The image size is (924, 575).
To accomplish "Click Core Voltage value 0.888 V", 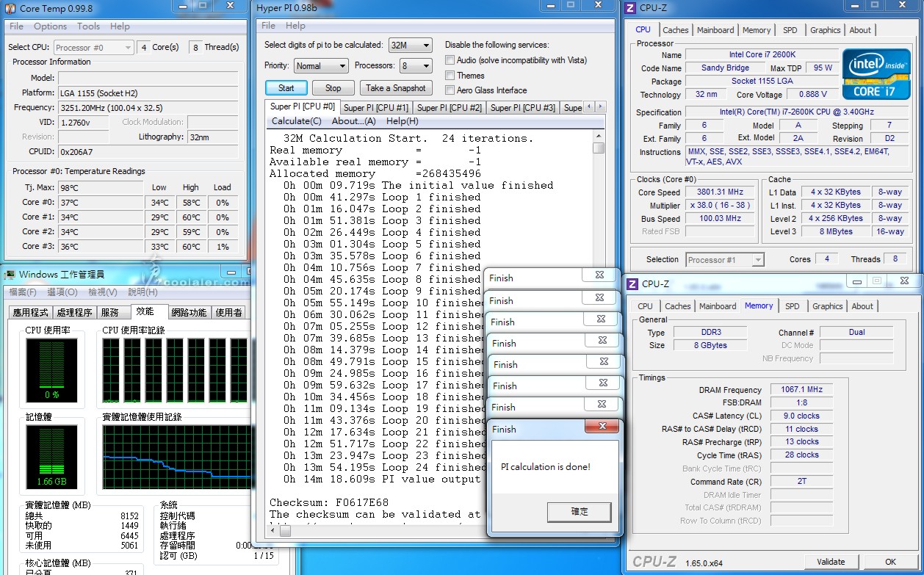I will [x=813, y=94].
